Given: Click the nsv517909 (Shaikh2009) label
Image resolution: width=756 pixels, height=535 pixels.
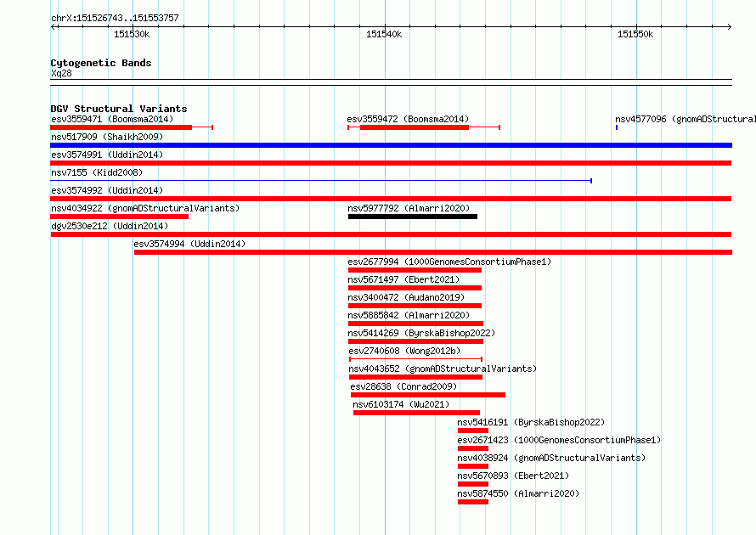Looking at the screenshot, I should coord(107,137).
